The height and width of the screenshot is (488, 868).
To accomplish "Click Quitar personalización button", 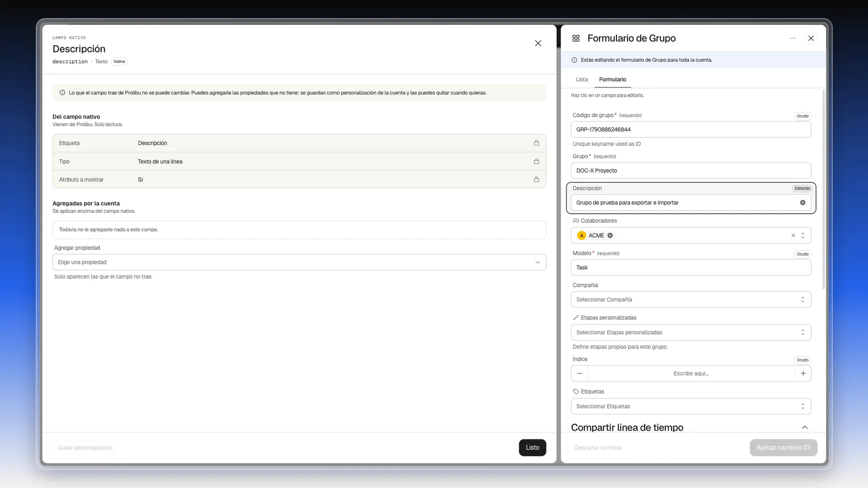I will pyautogui.click(x=85, y=448).
